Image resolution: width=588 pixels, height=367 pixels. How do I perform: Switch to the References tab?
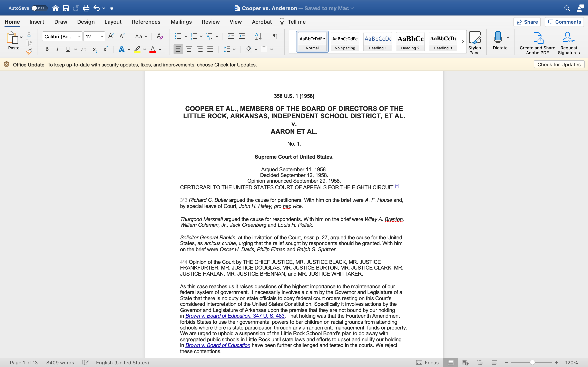(146, 22)
